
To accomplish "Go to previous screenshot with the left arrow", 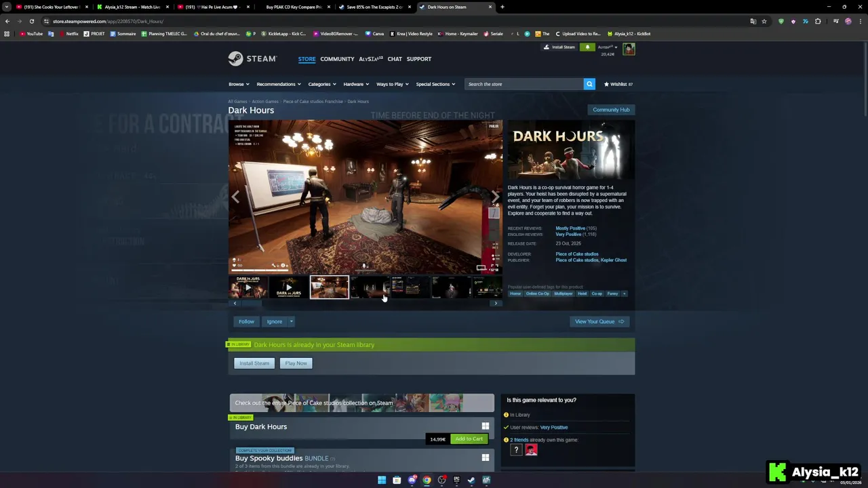I will pos(235,197).
